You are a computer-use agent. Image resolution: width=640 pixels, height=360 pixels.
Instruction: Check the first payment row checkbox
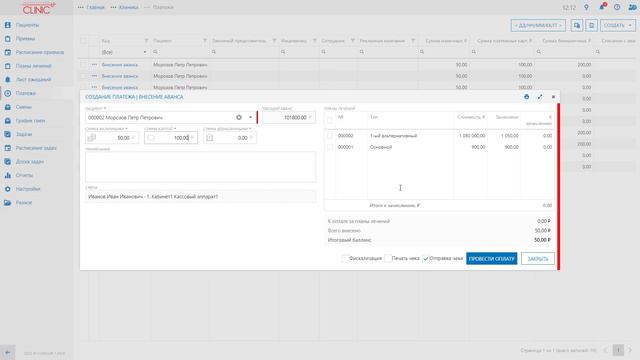click(x=84, y=65)
